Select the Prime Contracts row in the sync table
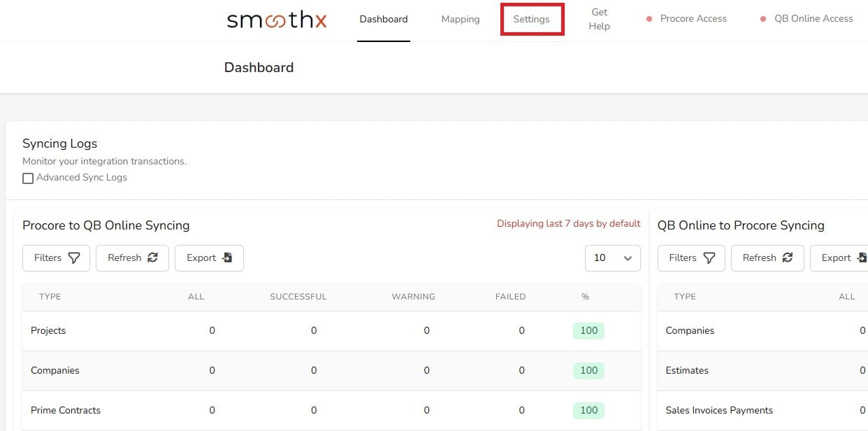Screen dimensions: 868x431 [x=66, y=410]
